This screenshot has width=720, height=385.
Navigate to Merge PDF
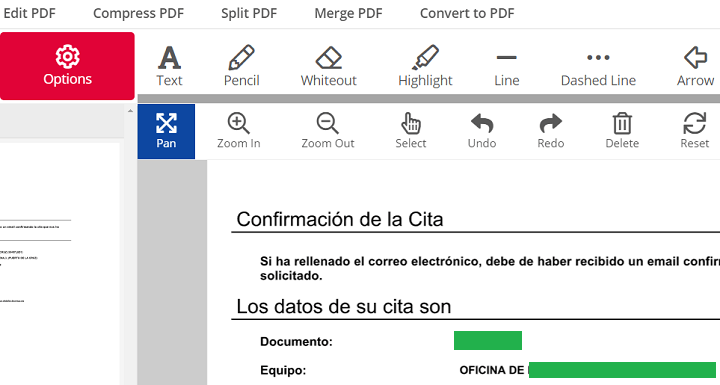tap(348, 13)
